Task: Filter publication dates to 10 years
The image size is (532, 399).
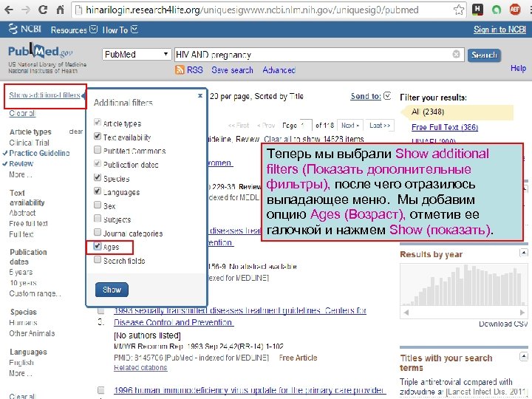Action: pyautogui.click(x=23, y=282)
